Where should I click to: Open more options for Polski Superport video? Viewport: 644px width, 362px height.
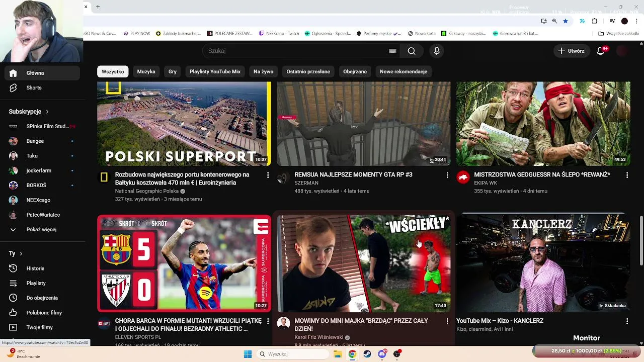coord(268,175)
